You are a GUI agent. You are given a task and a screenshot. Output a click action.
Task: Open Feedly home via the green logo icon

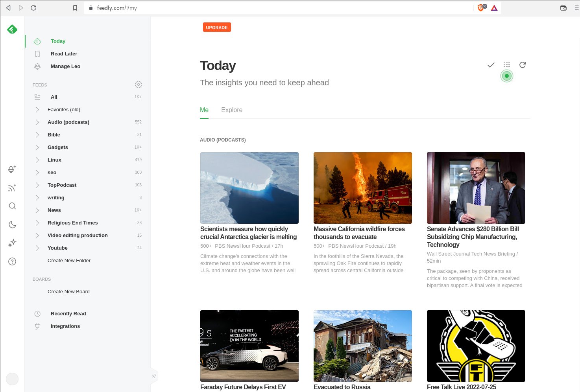12,29
